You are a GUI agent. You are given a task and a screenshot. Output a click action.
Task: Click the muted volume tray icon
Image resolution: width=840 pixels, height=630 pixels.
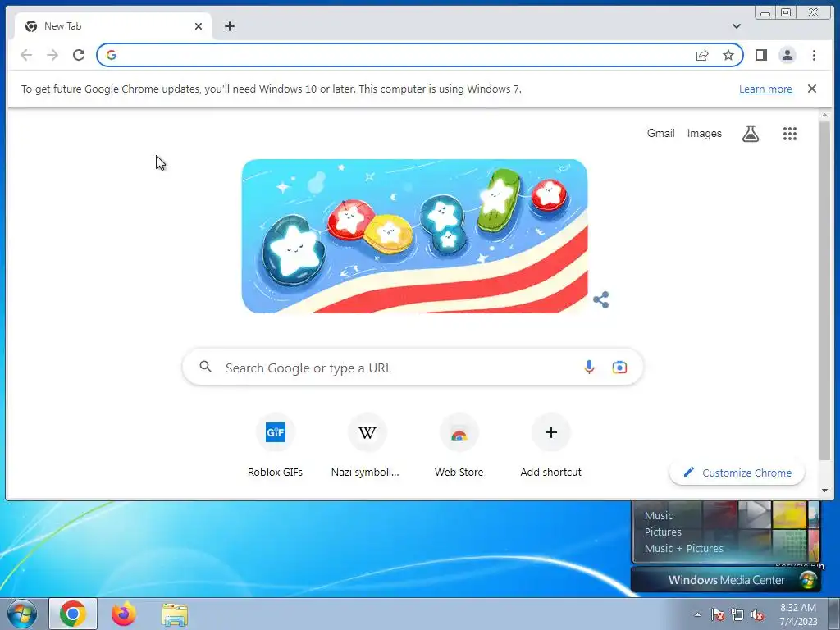tap(757, 614)
